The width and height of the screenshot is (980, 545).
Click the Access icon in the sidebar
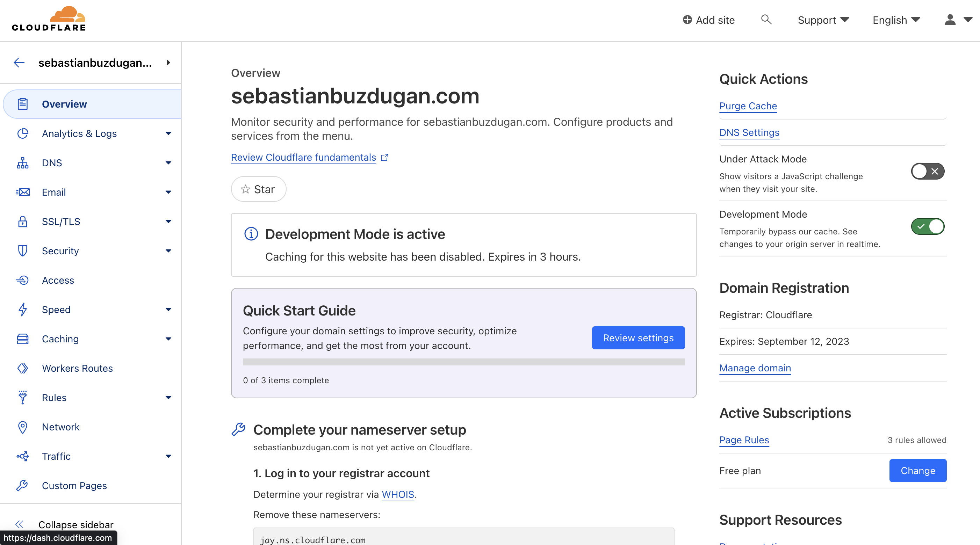(x=22, y=280)
